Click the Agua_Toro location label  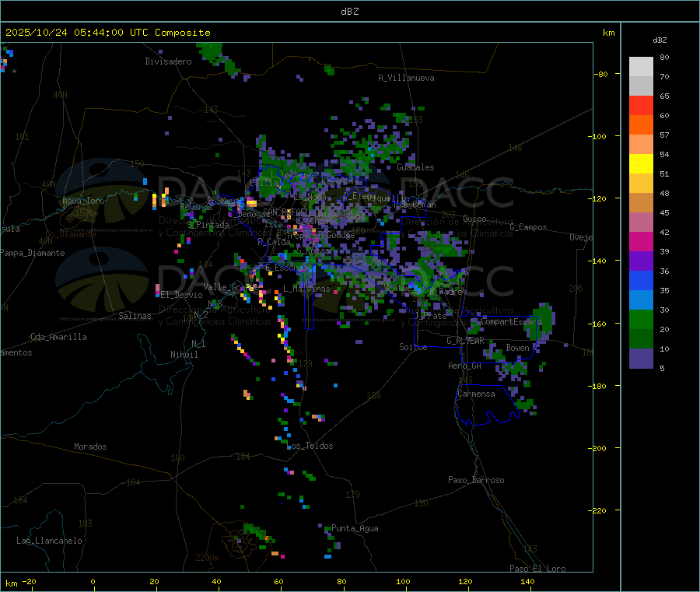(x=83, y=201)
